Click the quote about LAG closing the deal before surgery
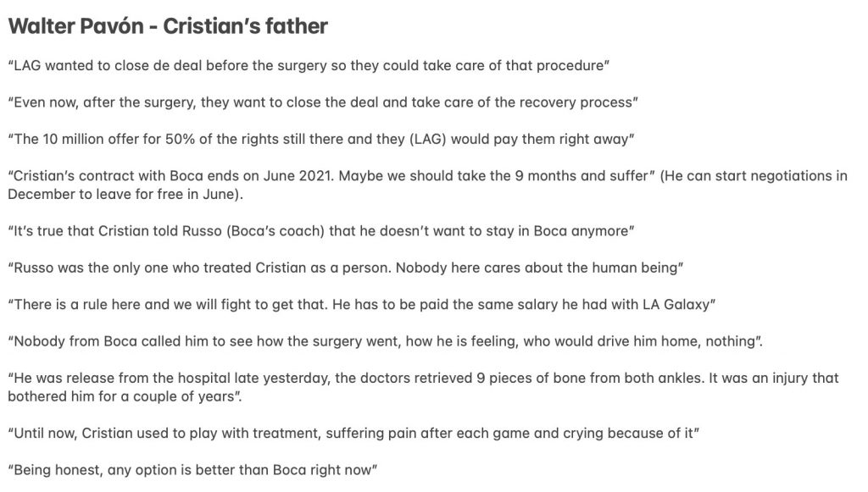 tap(309, 65)
